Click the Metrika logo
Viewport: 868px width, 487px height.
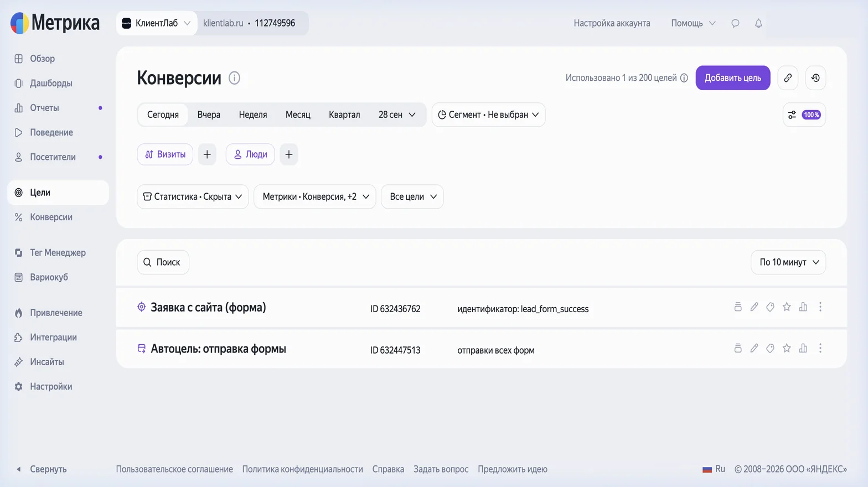[55, 23]
